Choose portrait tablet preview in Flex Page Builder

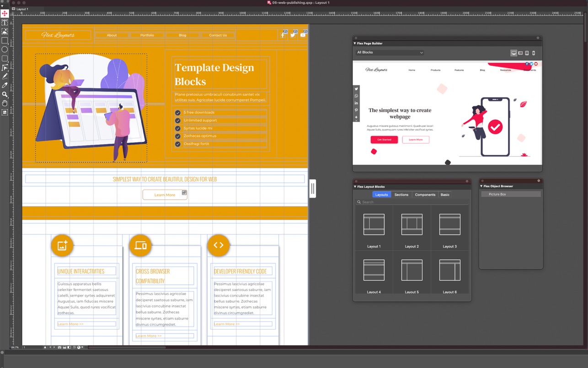[x=527, y=53]
